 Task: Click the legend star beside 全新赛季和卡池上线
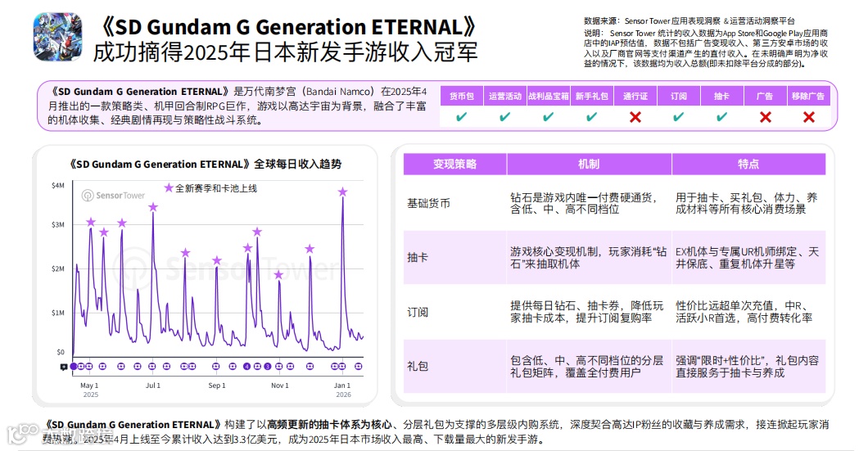(x=169, y=188)
